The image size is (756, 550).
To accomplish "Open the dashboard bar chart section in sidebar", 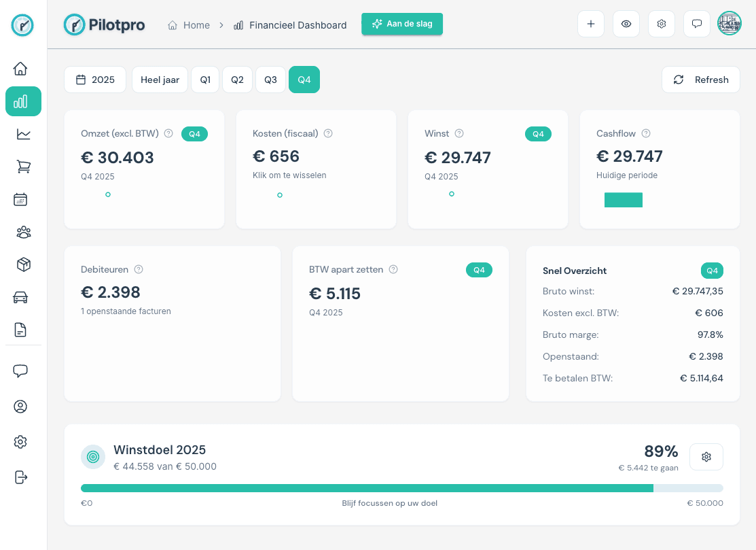I will pos(23,101).
